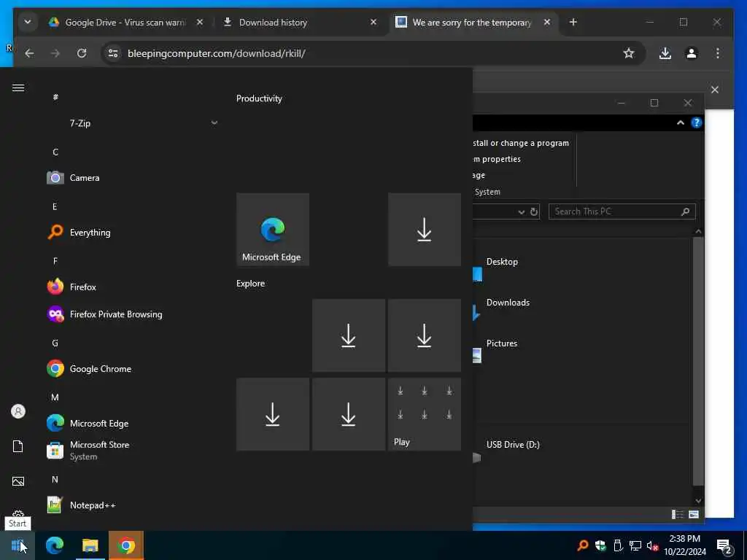This screenshot has width=747, height=560.
Task: Click Uninstall or change a program
Action: (521, 143)
